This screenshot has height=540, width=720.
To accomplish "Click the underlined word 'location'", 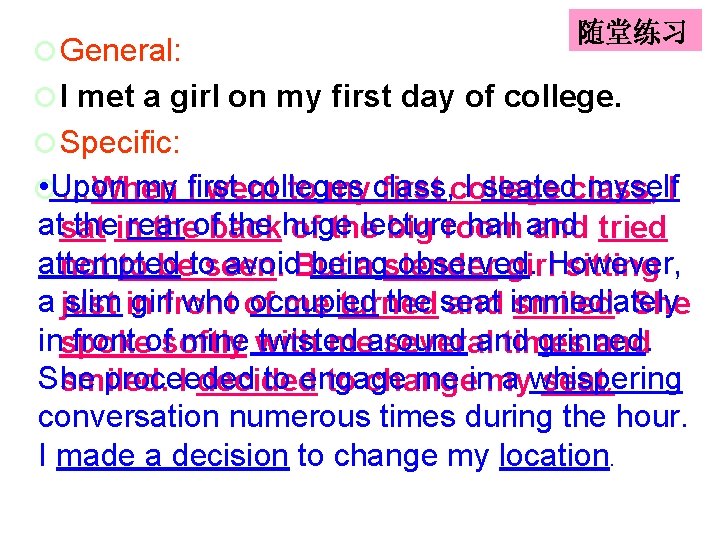I will click(x=554, y=456).
